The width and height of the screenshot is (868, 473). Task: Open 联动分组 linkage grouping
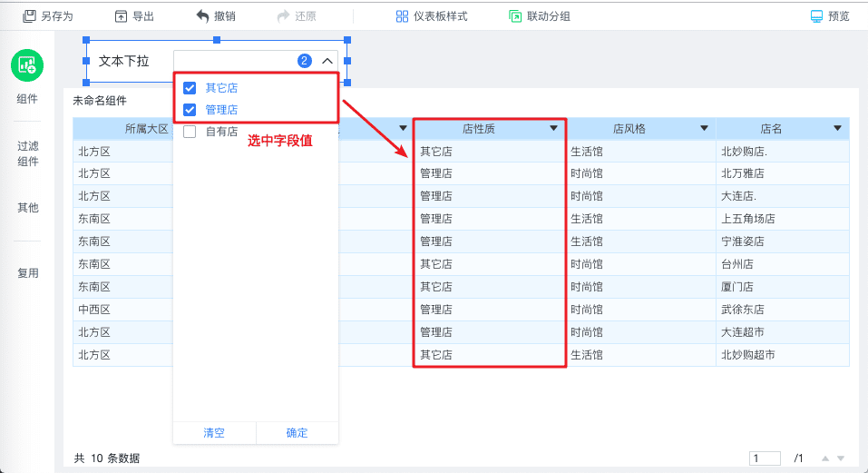pos(539,16)
